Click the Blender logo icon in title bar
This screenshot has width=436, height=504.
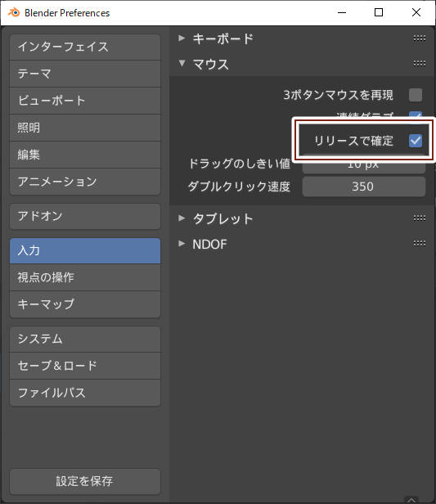(x=14, y=12)
